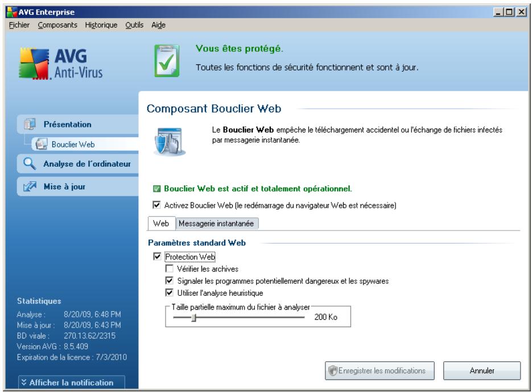Select the Web tab
The height and width of the screenshot is (392, 532).
161,224
